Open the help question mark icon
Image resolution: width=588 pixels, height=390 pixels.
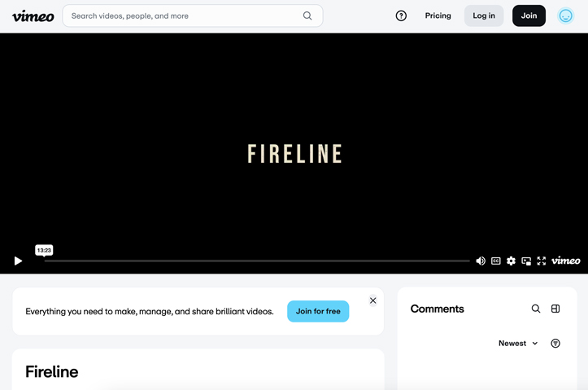401,15
